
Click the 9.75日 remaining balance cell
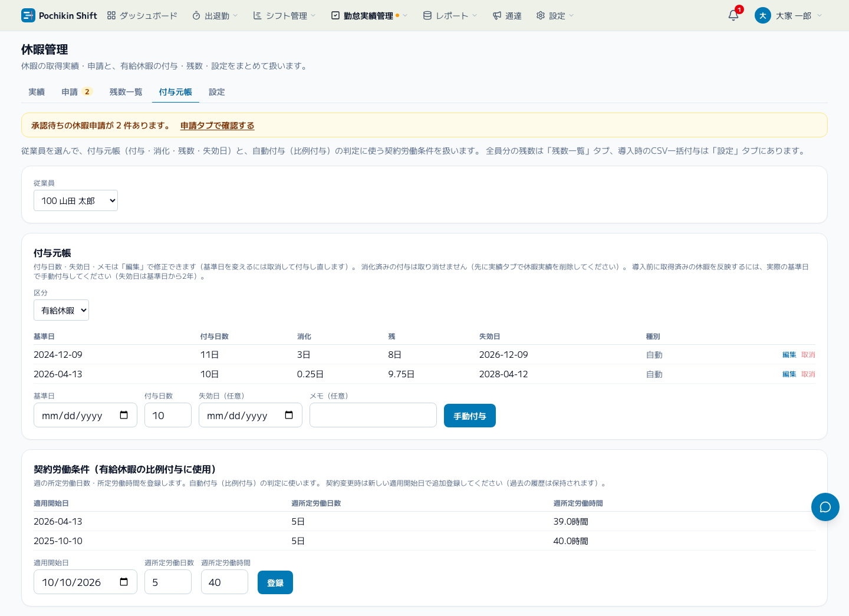[x=402, y=374]
